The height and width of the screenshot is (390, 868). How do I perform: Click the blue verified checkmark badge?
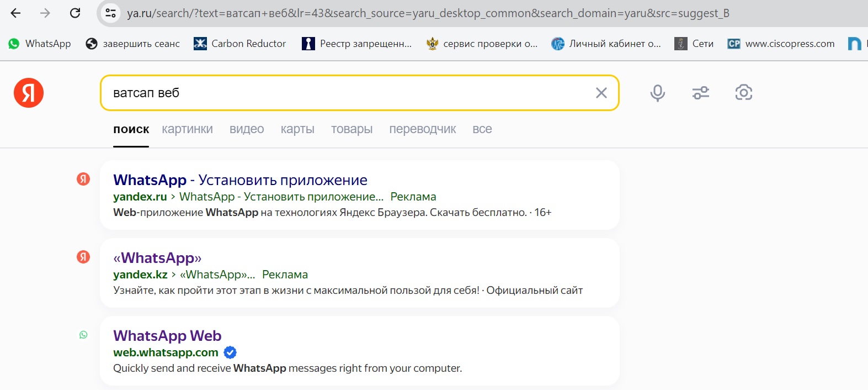tap(230, 352)
